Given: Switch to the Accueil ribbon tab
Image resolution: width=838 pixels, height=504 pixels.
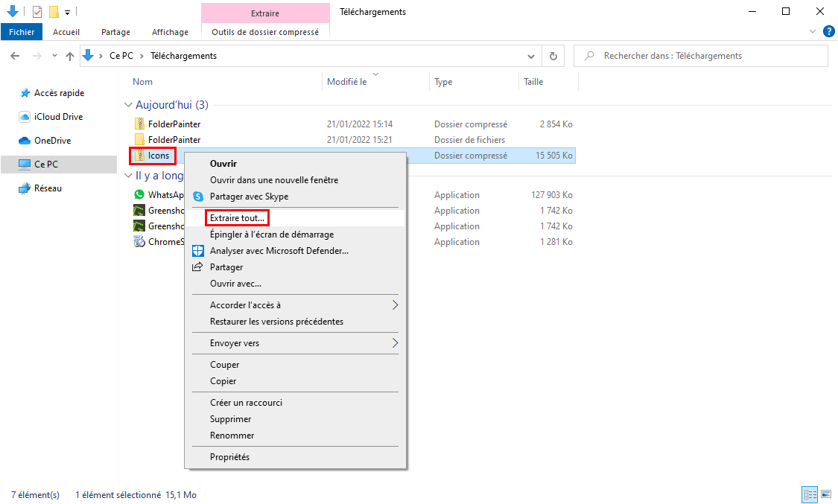Looking at the screenshot, I should (x=66, y=32).
